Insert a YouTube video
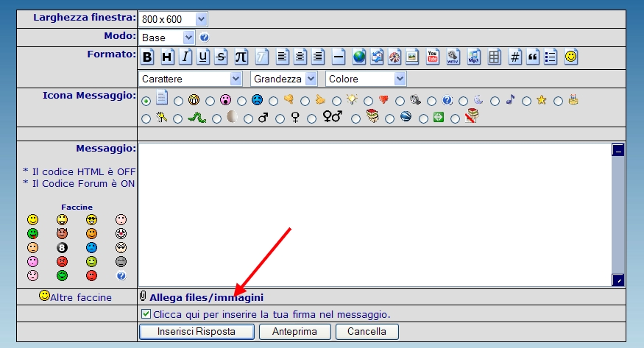The height and width of the screenshot is (348, 644). (x=433, y=57)
